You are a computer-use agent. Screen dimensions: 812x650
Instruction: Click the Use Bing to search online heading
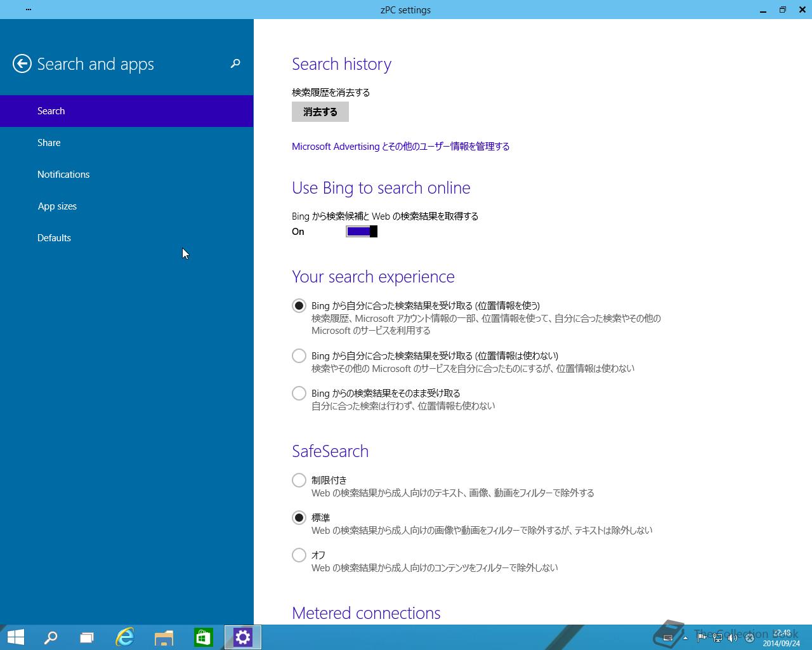[x=381, y=188]
